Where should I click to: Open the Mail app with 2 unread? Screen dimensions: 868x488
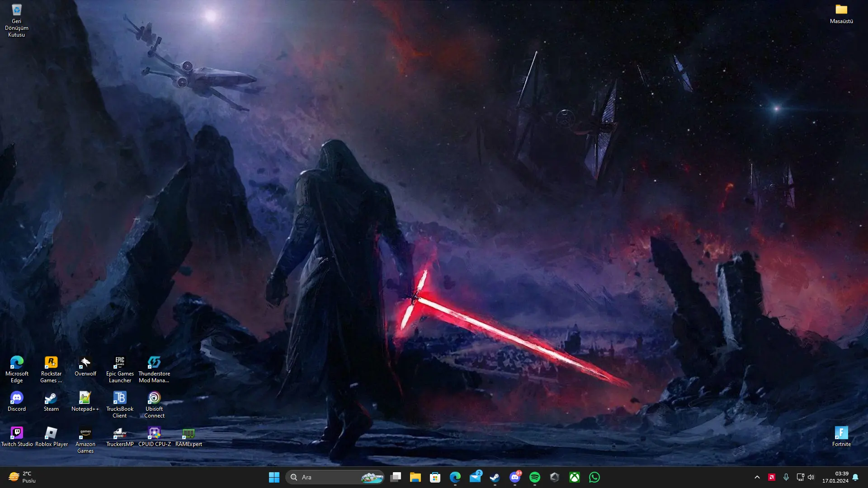(475, 477)
